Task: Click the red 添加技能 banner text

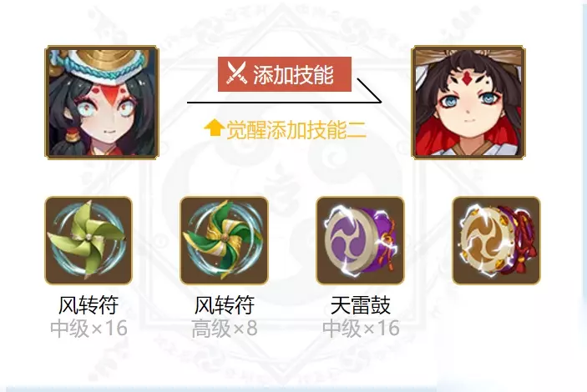Action: tap(293, 74)
